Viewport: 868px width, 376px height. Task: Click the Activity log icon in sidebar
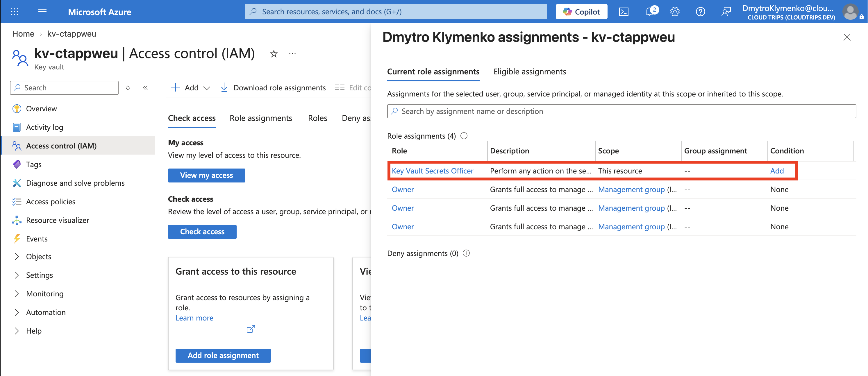point(17,127)
